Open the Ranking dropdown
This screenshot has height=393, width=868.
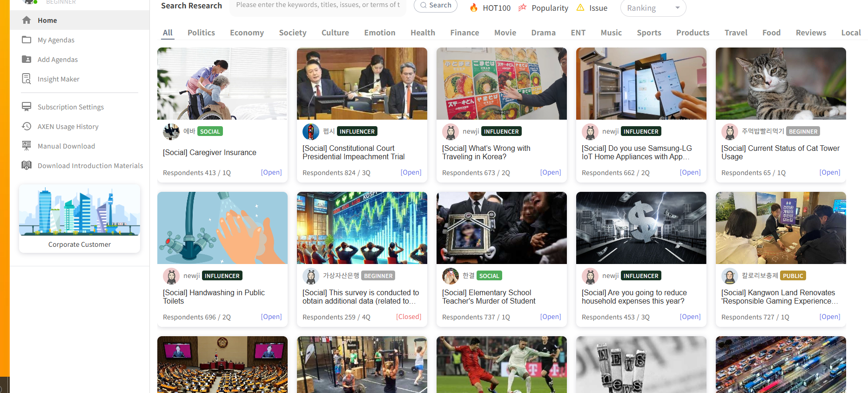pos(653,8)
